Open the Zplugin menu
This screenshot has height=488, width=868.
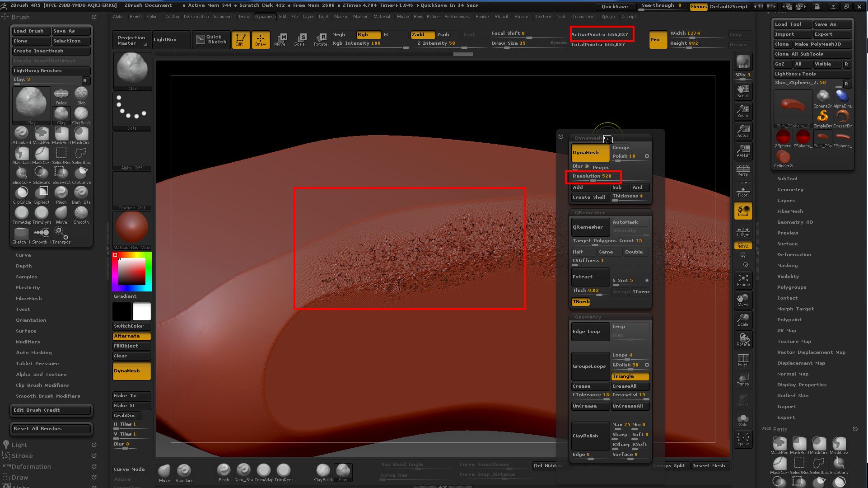[609, 17]
